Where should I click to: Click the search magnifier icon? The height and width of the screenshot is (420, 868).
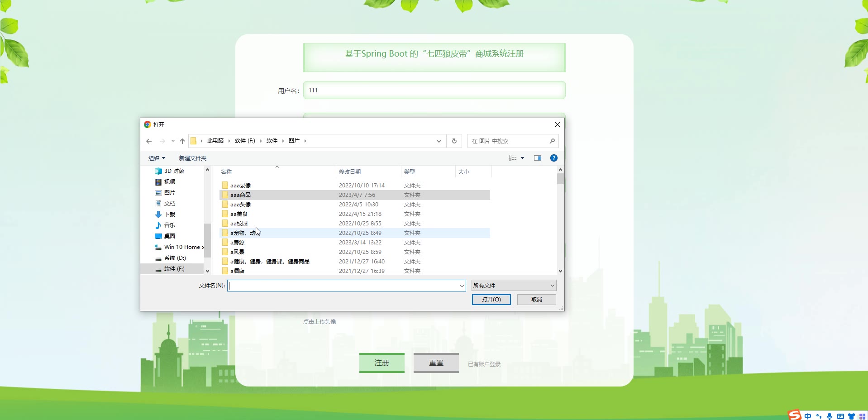552,141
